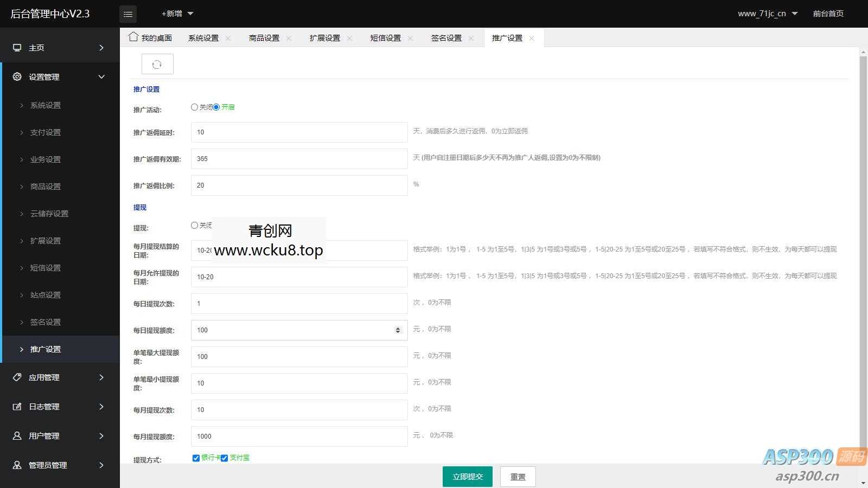Click the 立即提交 submit button

point(467,476)
